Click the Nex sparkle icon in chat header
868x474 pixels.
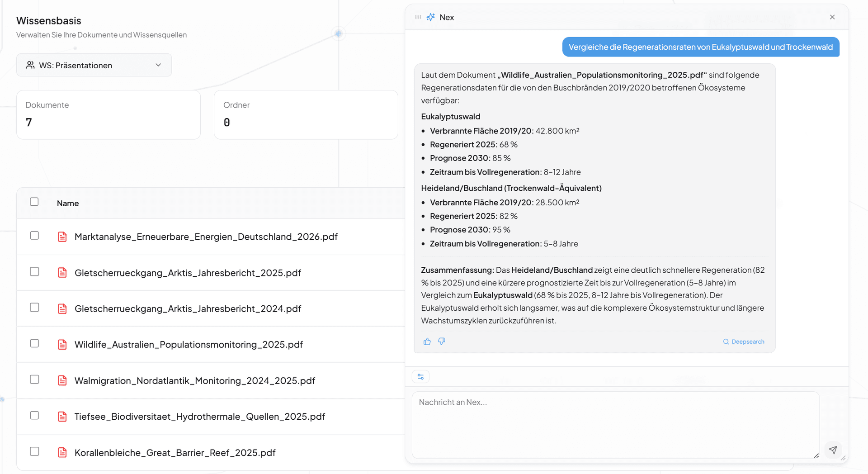pyautogui.click(x=431, y=17)
